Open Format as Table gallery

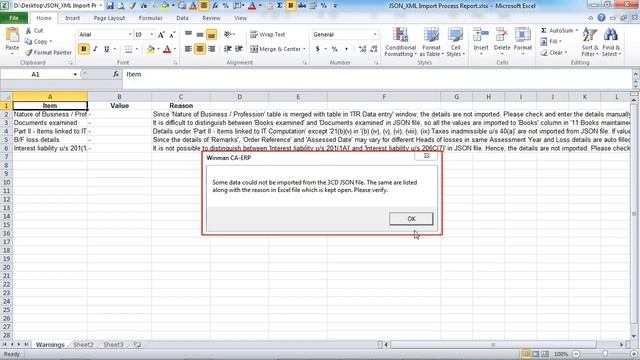pyautogui.click(x=431, y=42)
